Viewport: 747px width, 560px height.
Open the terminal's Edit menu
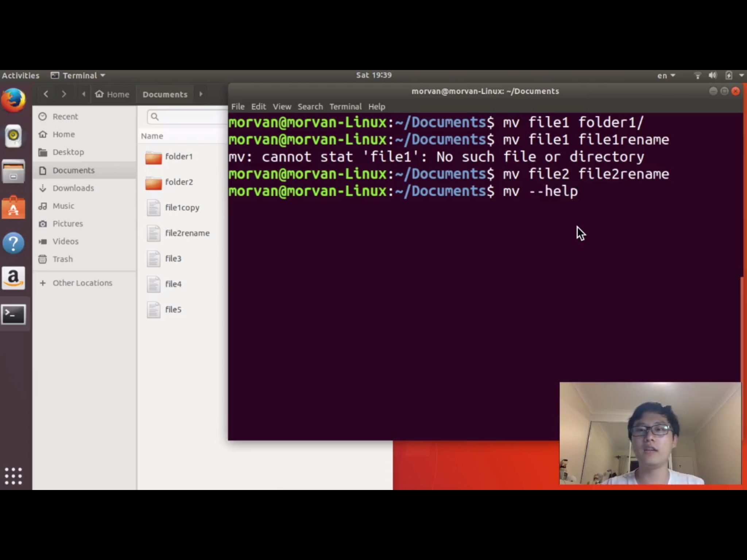click(258, 107)
